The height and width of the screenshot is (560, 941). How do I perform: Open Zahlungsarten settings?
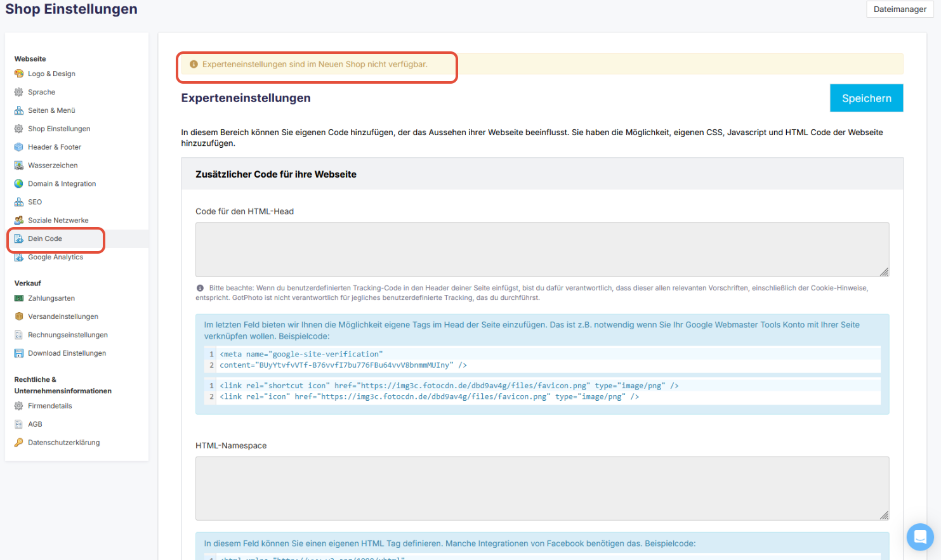pyautogui.click(x=51, y=298)
